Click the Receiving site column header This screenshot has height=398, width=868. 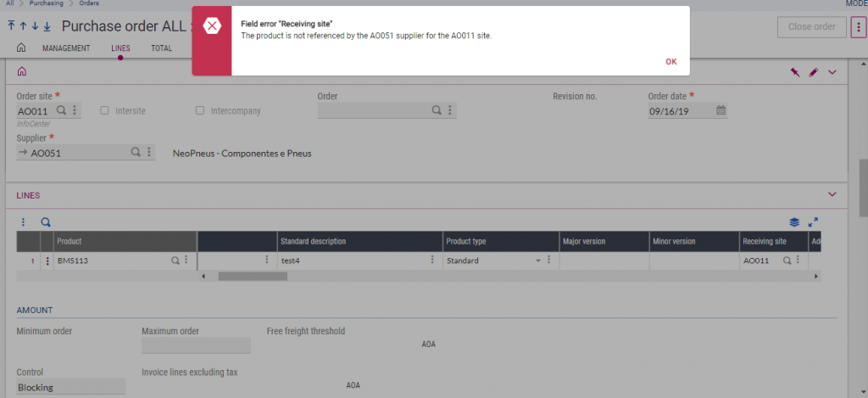click(774, 242)
